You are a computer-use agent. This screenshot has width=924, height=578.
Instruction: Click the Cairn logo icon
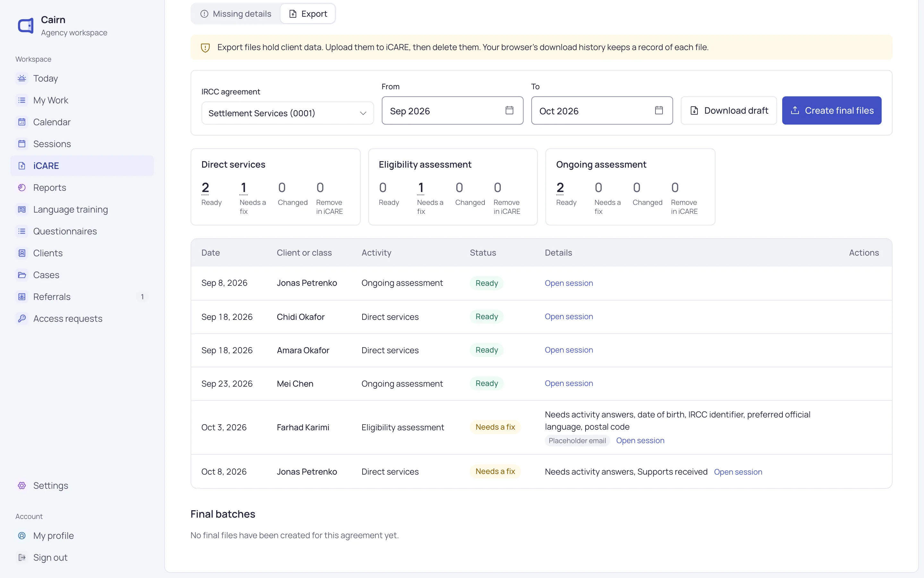coord(26,26)
